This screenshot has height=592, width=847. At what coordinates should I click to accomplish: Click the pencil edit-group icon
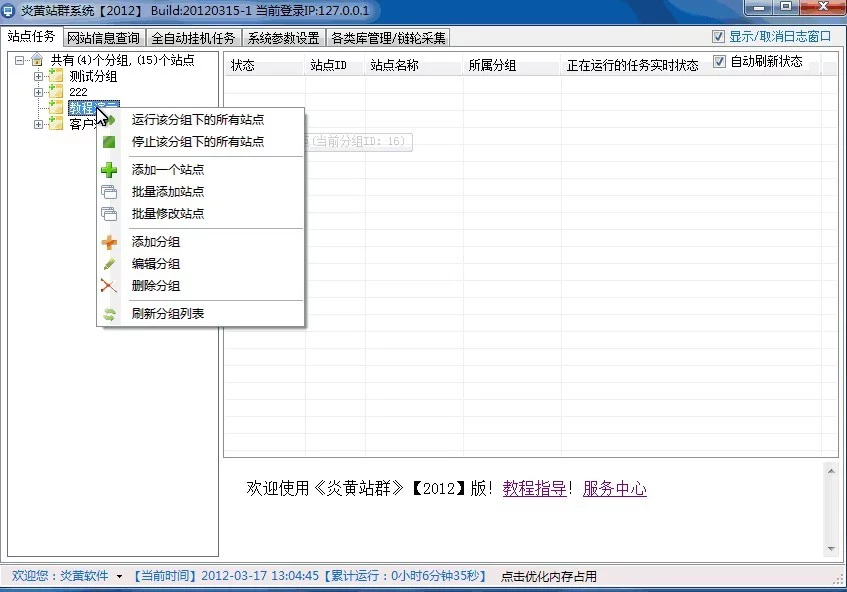pos(109,264)
